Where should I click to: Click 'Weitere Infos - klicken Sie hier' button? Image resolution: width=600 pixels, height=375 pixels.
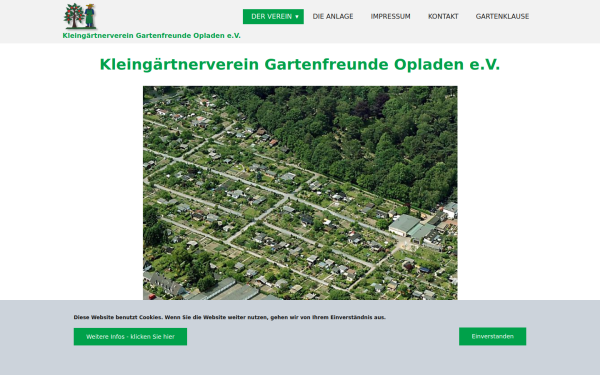pyautogui.click(x=130, y=337)
